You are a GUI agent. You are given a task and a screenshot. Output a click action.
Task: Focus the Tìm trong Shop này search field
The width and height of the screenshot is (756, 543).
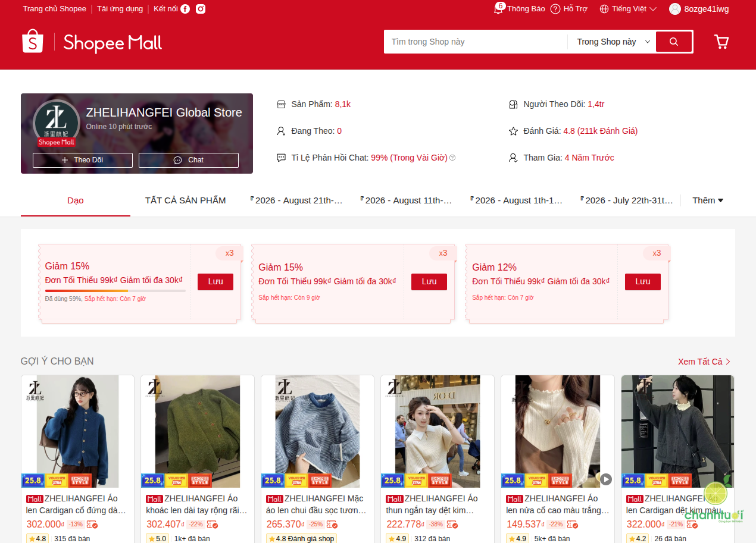[476, 42]
